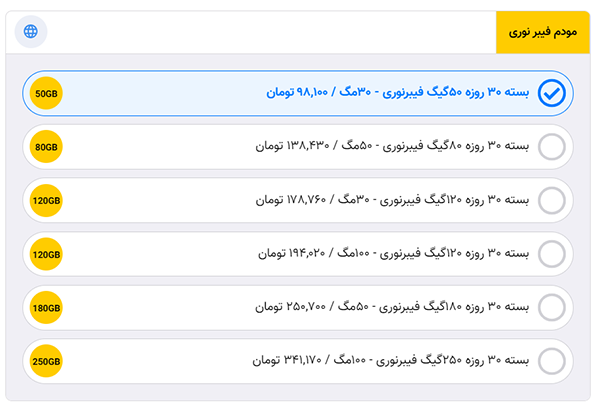The height and width of the screenshot is (413, 600).
Task: Click the 180GB yellow badge
Action: point(46,308)
